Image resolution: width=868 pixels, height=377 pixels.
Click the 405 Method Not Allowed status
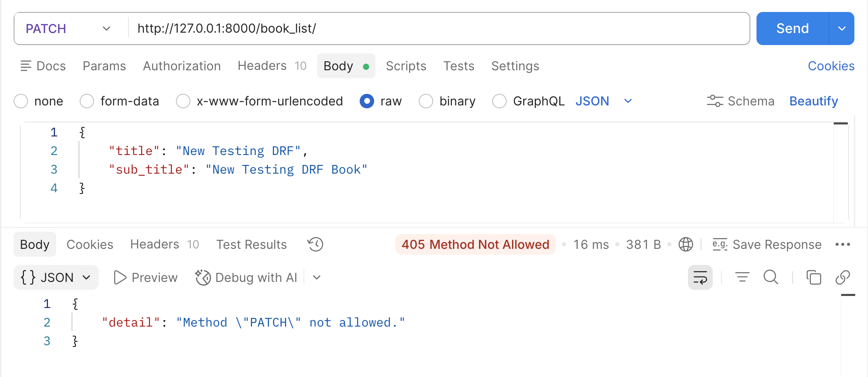(x=475, y=244)
